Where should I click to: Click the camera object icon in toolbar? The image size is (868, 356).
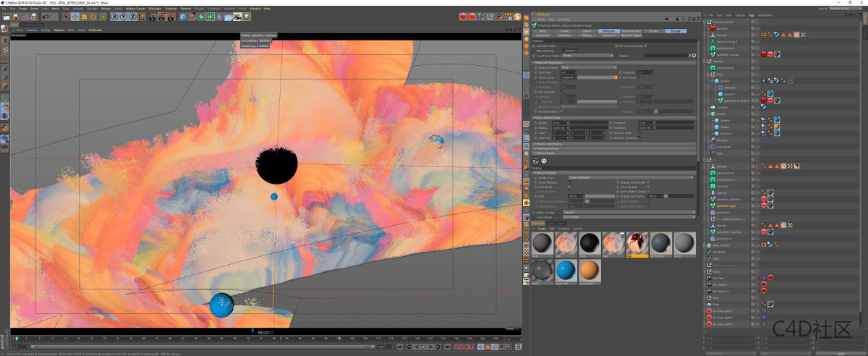tap(237, 16)
